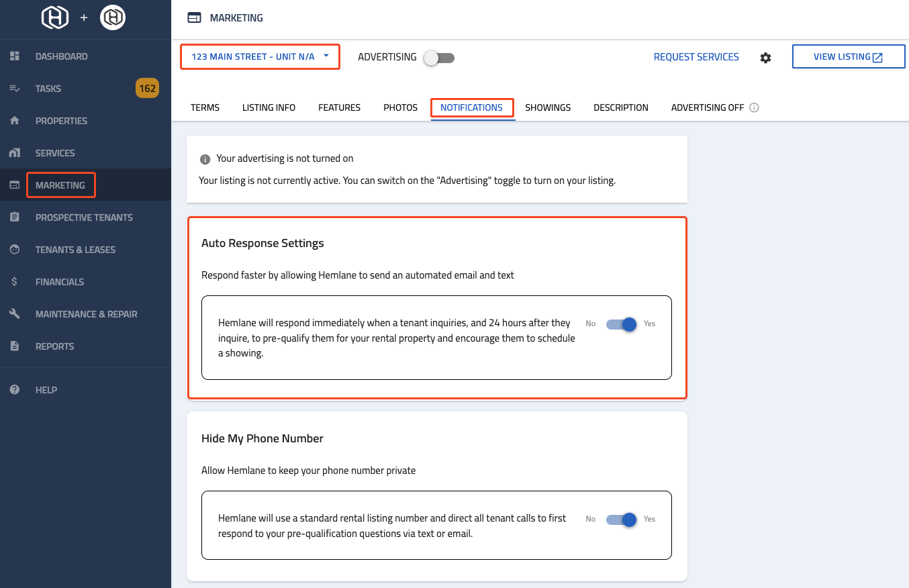Go to Properties in the sidebar
Image resolution: width=909 pixels, height=588 pixels.
click(61, 121)
